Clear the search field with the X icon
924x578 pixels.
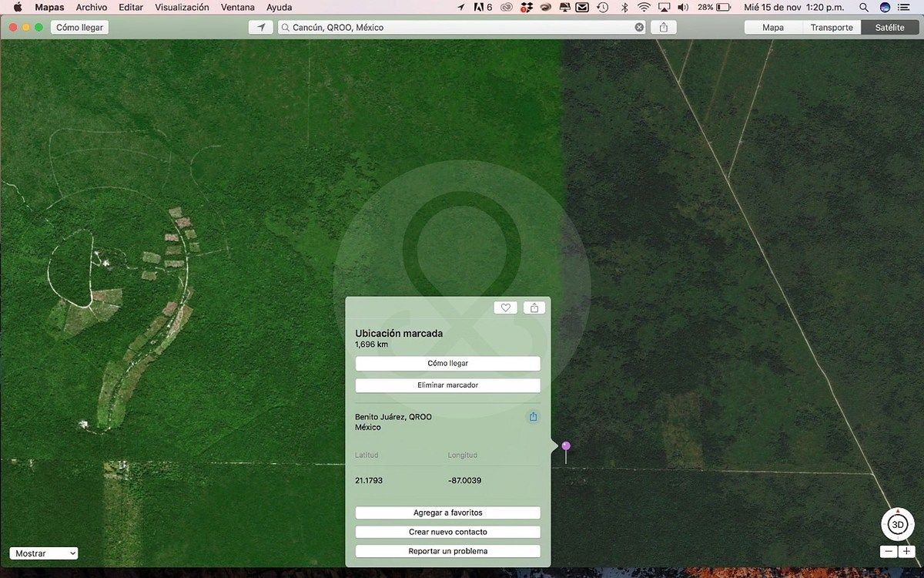pyautogui.click(x=639, y=27)
